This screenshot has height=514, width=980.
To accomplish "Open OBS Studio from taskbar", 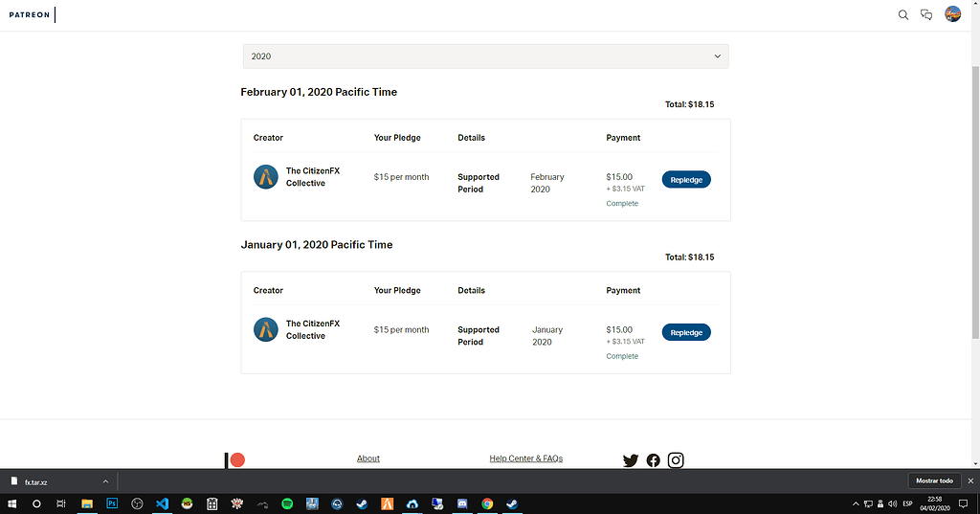I will tap(137, 503).
